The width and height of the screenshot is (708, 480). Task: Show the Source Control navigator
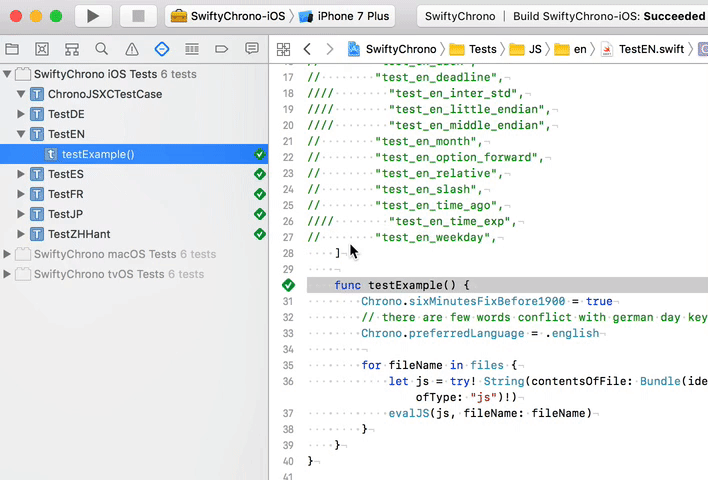(42, 49)
